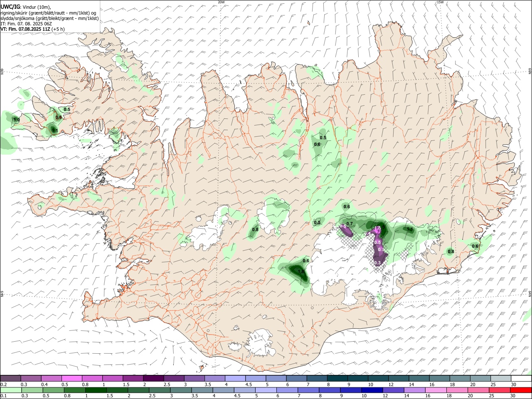Click the 1.0 value off the far west coast
Viewport: 532px width, 399px height.
[17, 120]
